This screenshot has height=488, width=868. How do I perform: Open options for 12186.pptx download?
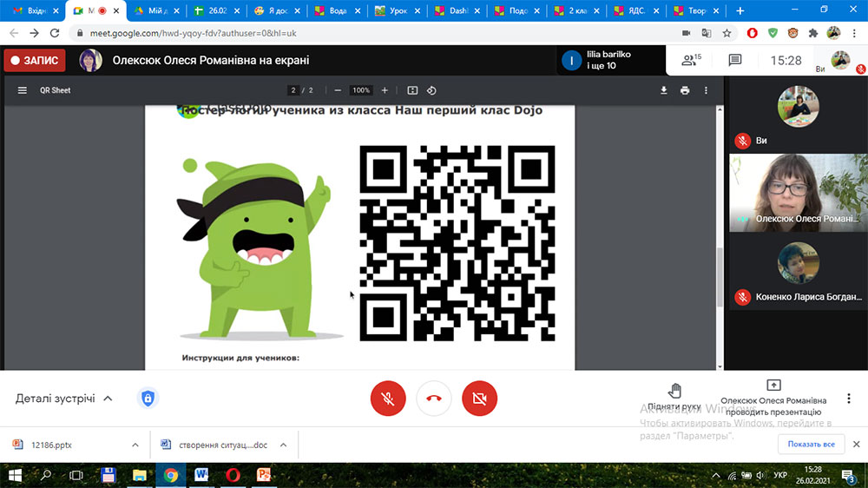click(135, 445)
